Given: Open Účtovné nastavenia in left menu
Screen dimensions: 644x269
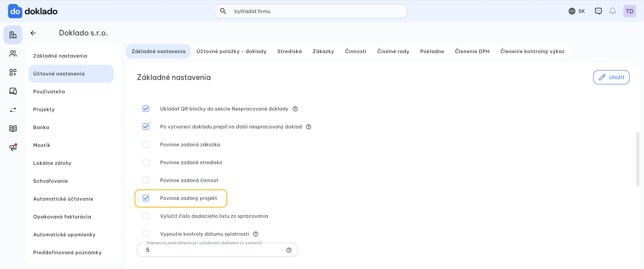Looking at the screenshot, I should click(71, 74).
